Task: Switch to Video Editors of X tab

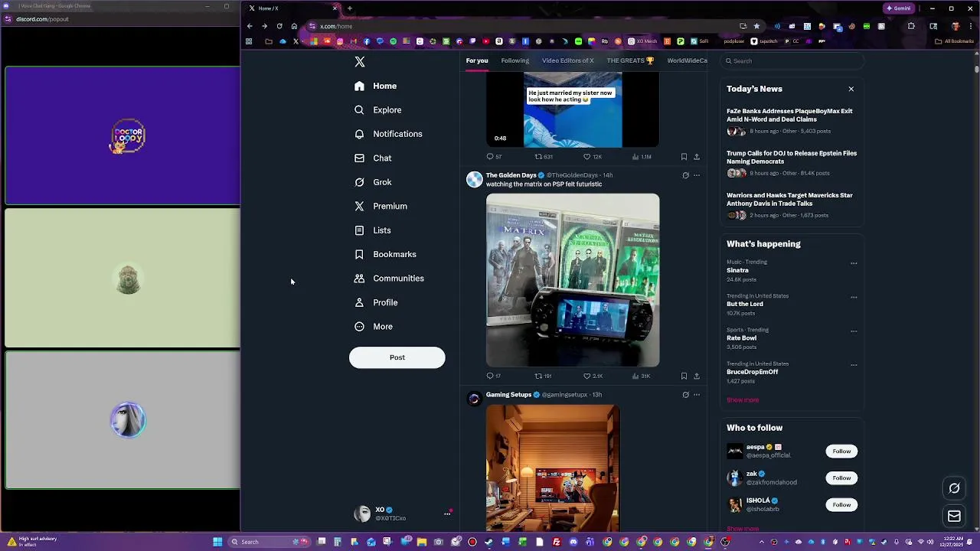Action: [x=567, y=60]
